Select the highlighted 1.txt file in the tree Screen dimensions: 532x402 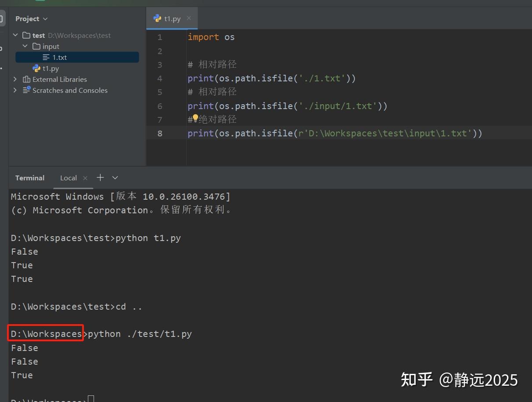60,57
